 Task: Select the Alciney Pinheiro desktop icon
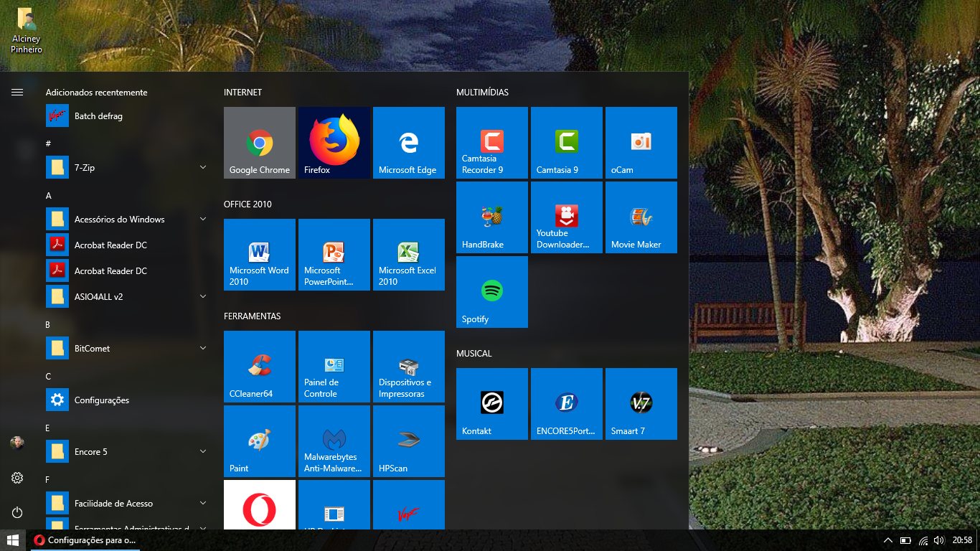tap(27, 32)
